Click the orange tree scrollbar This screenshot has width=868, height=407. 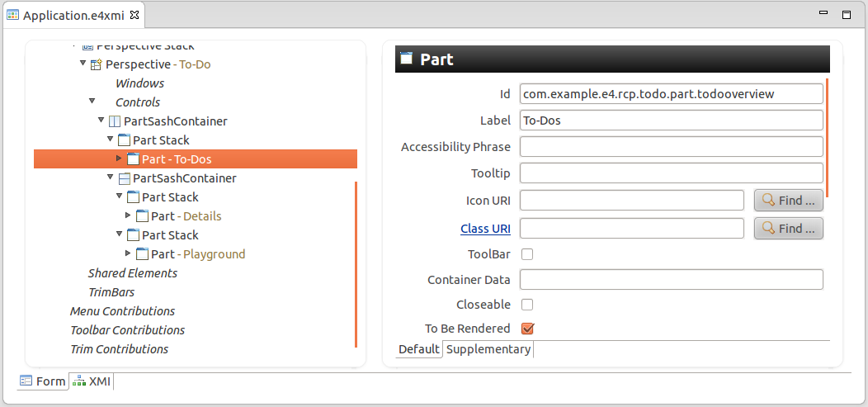coord(356,264)
